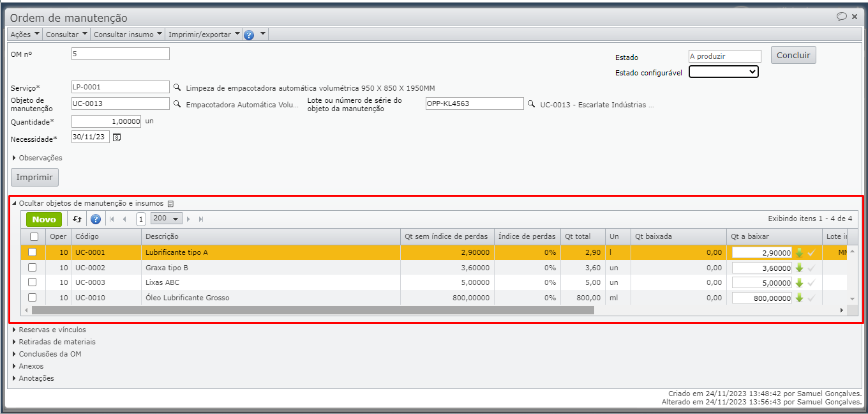
Task: Expand Reservas e vínculos section
Action: click(49, 330)
